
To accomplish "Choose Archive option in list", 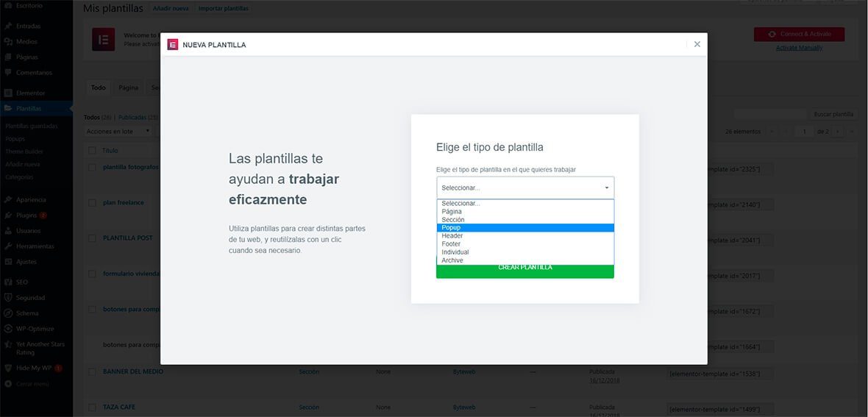I will pos(524,260).
